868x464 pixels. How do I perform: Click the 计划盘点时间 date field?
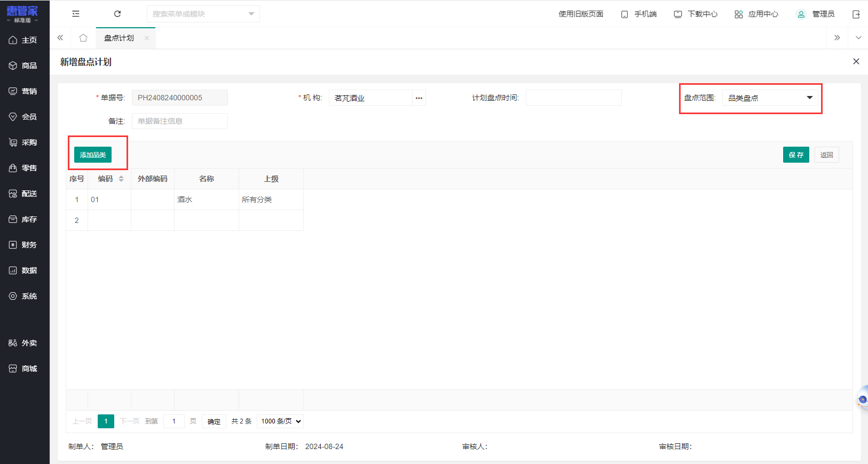tap(574, 98)
